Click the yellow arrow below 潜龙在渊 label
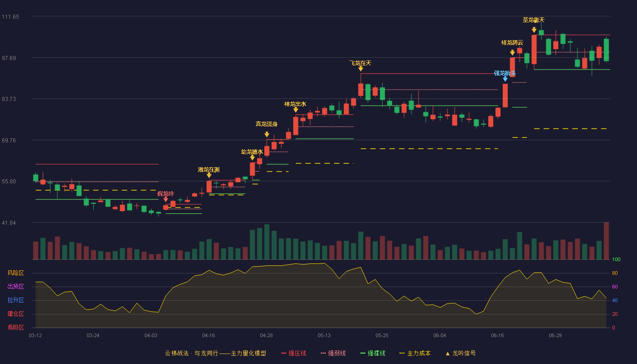The height and width of the screenshot is (364, 637). point(209,175)
